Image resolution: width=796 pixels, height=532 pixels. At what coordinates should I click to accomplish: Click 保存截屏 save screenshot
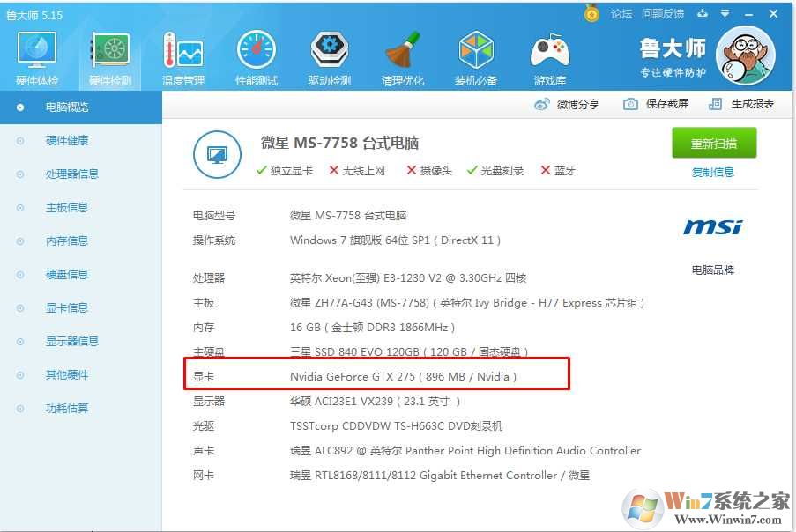[x=667, y=104]
